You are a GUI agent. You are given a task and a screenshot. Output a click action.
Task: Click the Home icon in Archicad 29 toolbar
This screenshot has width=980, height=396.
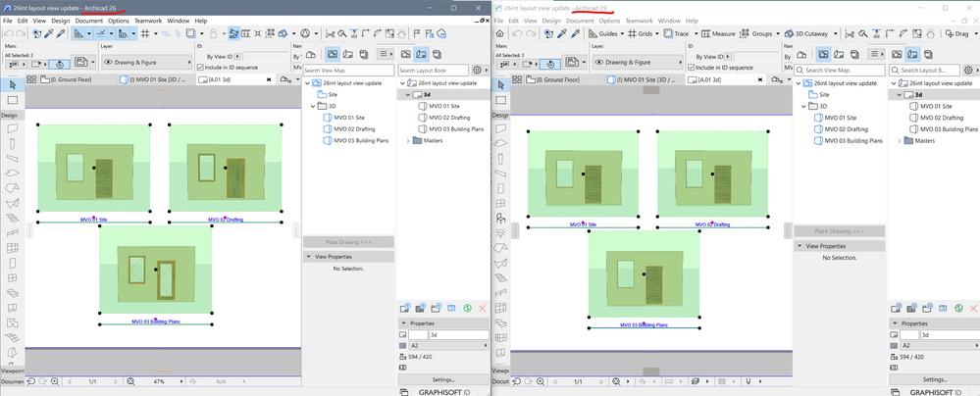(500, 33)
